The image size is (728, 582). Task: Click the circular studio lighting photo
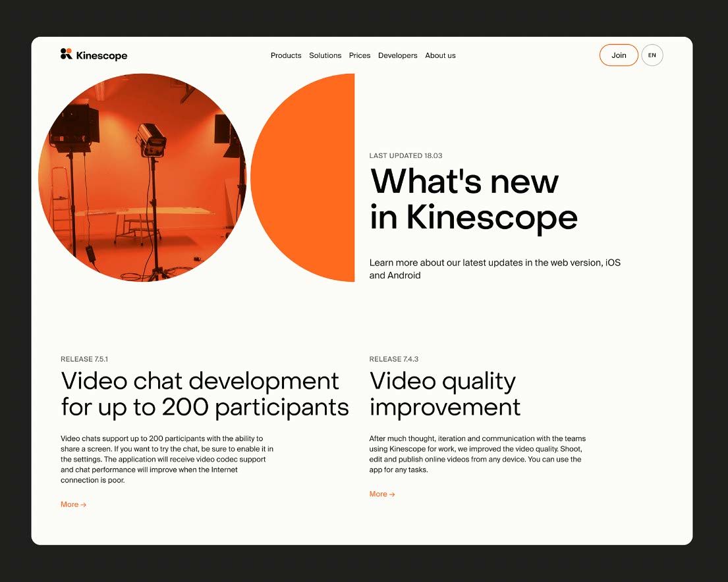(x=142, y=178)
